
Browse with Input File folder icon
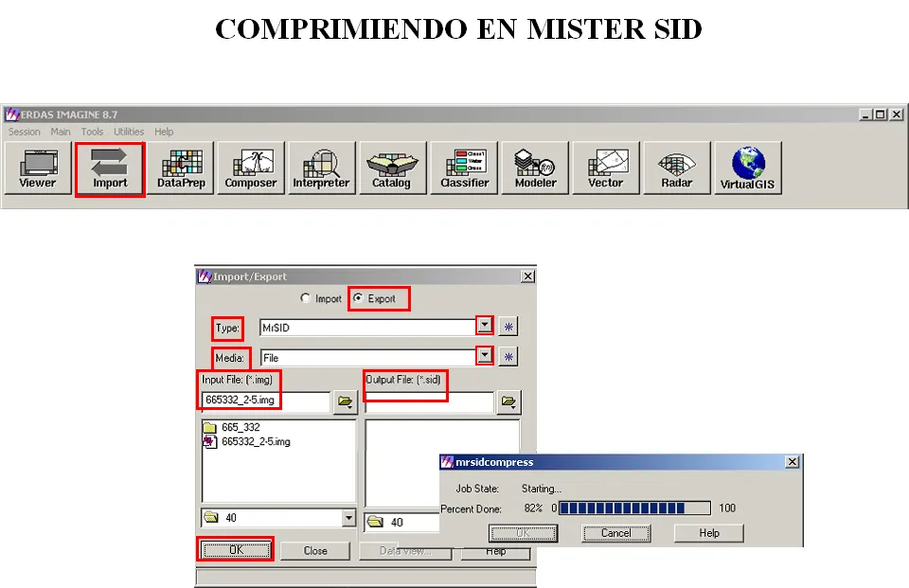345,401
